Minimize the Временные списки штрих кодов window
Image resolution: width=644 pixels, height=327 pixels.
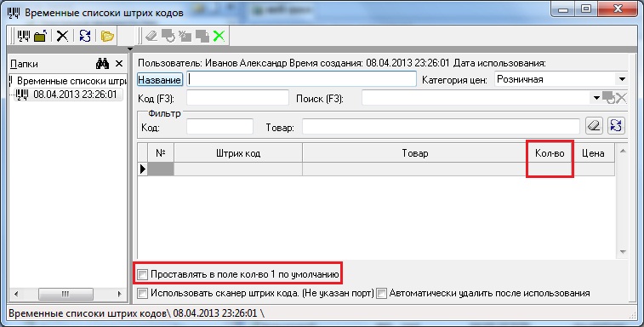(x=563, y=9)
